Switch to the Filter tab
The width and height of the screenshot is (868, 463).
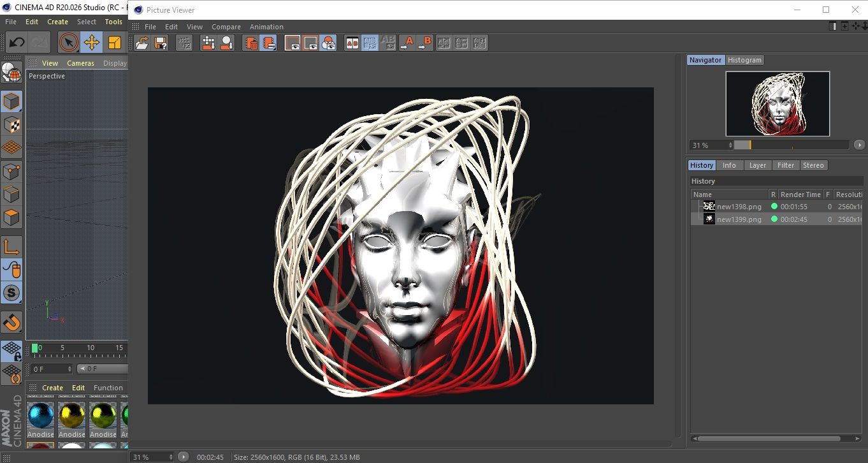point(786,165)
